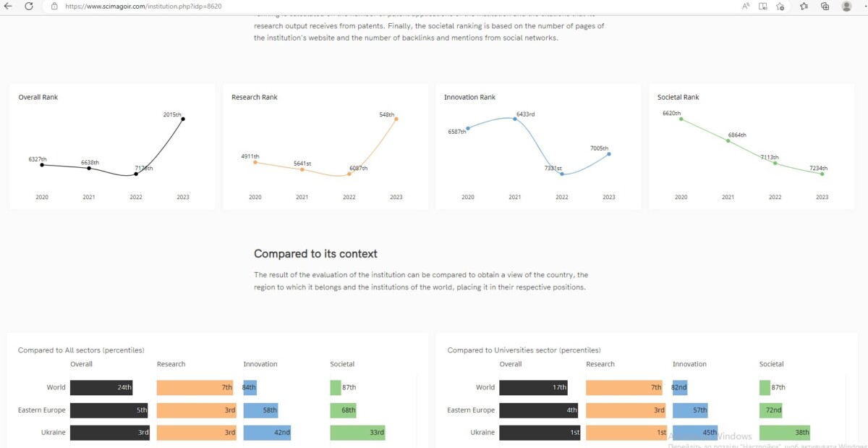Click the scimagoir URL address bar
The image size is (868, 448).
[217, 6]
